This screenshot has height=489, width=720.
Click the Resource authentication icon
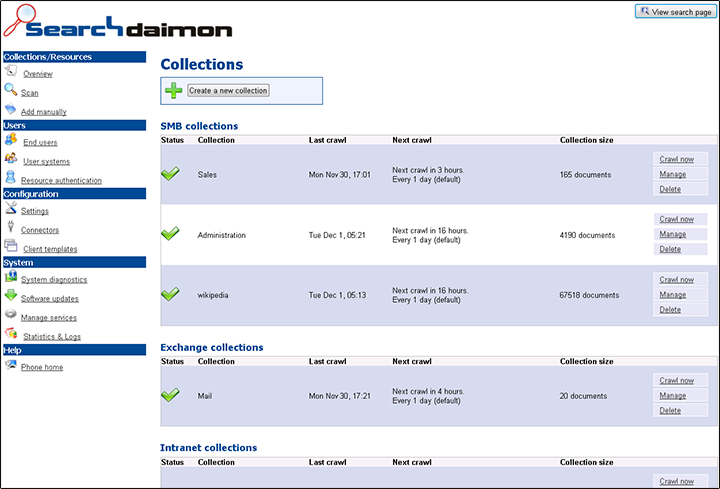10,177
